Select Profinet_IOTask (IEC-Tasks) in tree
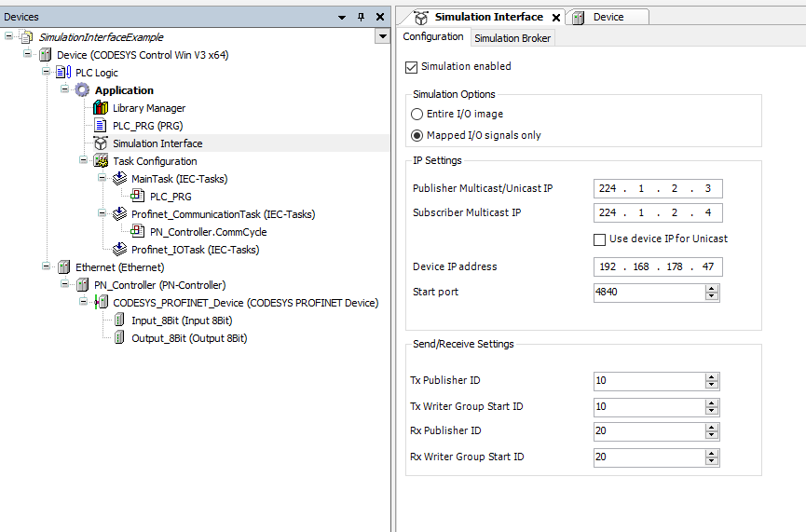The height and width of the screenshot is (532, 806). (195, 250)
